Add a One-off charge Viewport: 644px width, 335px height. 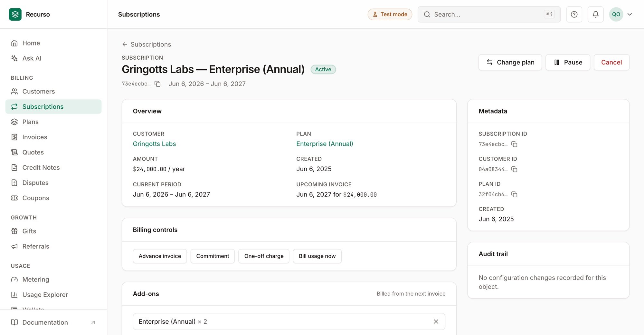point(264,256)
